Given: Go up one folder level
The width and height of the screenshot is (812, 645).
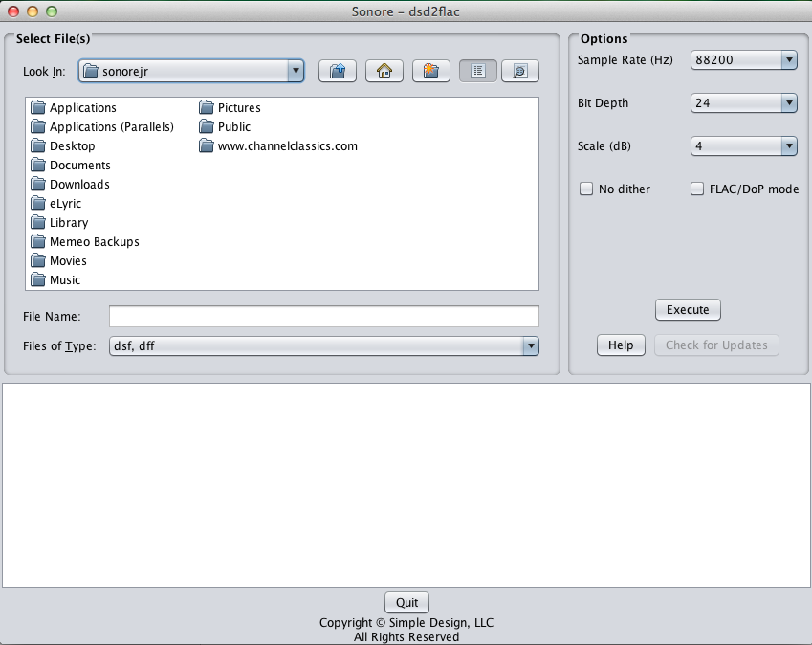Looking at the screenshot, I should 338,71.
